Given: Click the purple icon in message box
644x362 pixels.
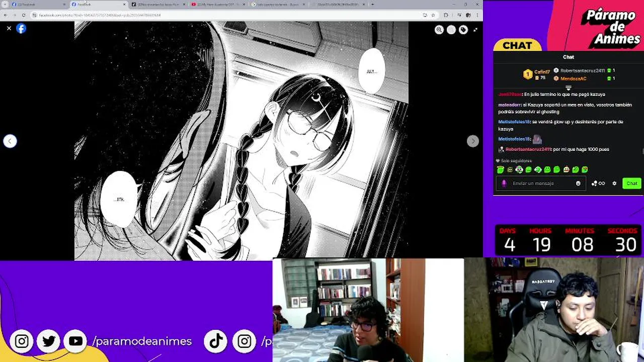Looking at the screenshot, I should click(504, 184).
